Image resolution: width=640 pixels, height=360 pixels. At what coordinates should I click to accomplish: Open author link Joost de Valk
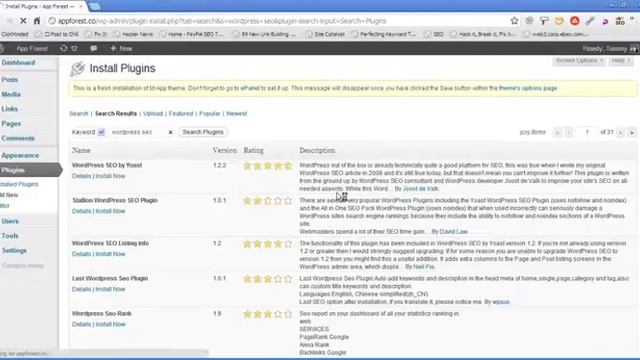(420, 189)
